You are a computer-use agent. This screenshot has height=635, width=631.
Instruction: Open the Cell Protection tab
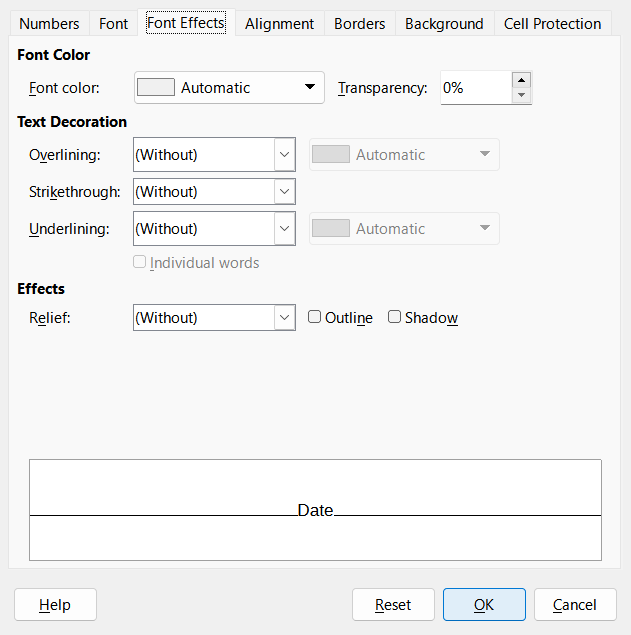coord(552,23)
